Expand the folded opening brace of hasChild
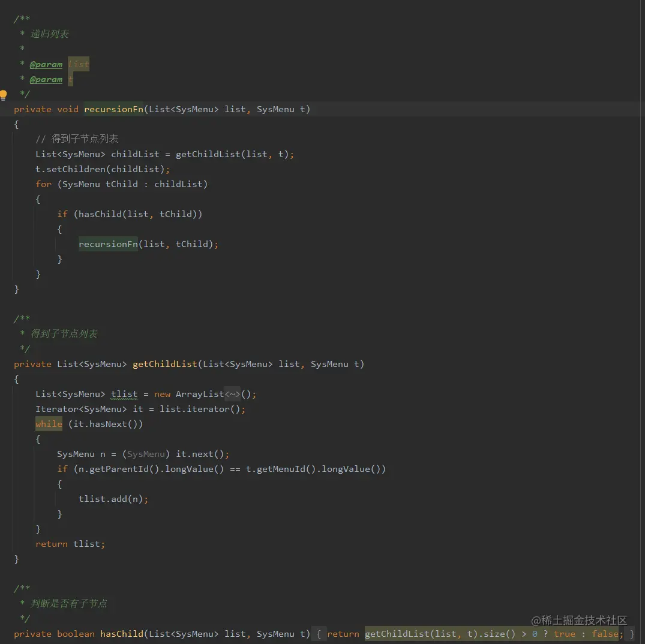 point(319,634)
